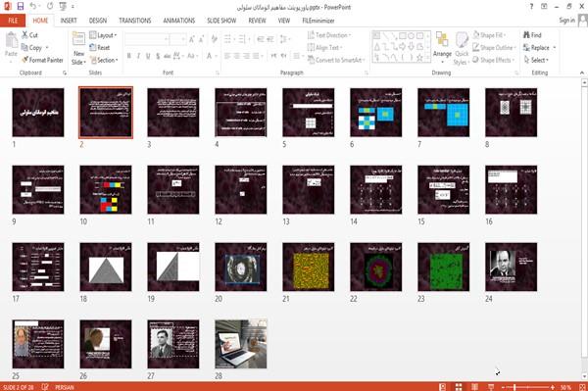Image resolution: width=588 pixels, height=391 pixels.
Task: Click the Paste clipboard icon
Action: coord(11,40)
